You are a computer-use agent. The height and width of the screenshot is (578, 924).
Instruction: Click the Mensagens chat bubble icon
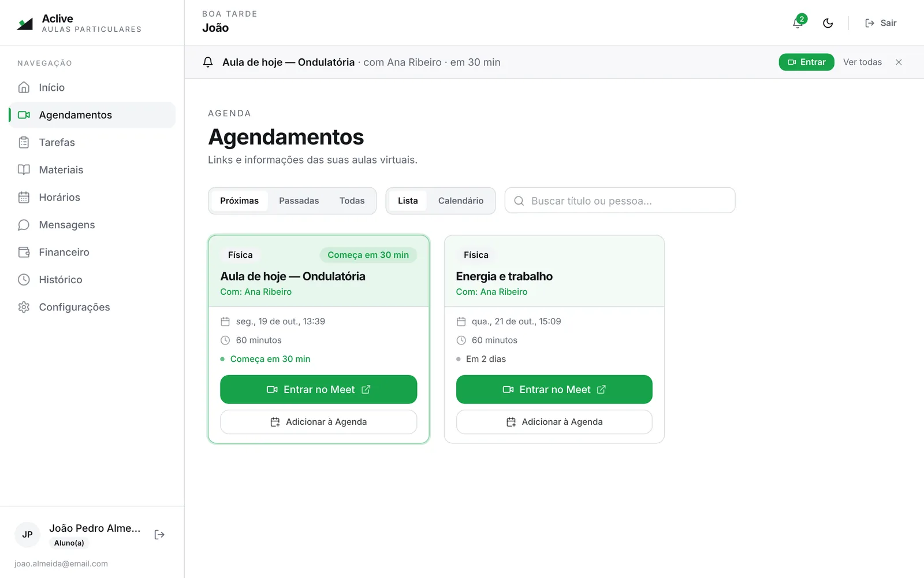tap(24, 225)
